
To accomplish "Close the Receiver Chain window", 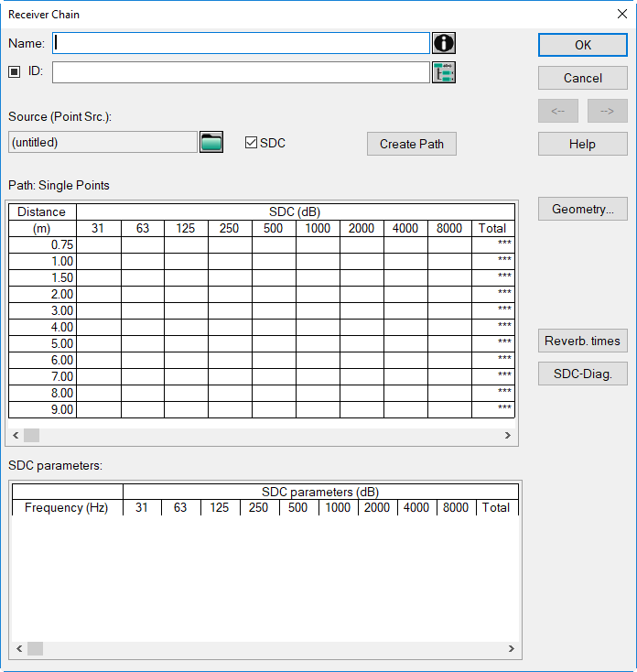I will (622, 14).
